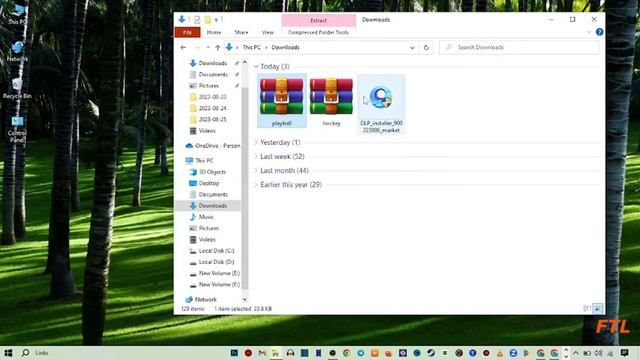This screenshot has width=640, height=360.
Task: Switch to large thumbnails view layout
Action: [598, 309]
